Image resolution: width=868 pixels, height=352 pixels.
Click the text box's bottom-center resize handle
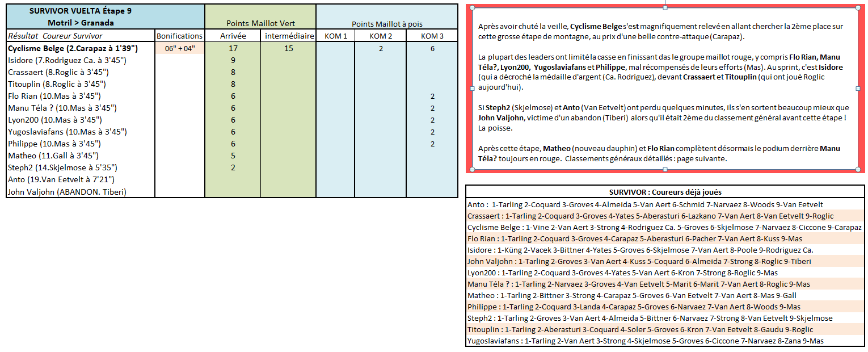point(665,169)
